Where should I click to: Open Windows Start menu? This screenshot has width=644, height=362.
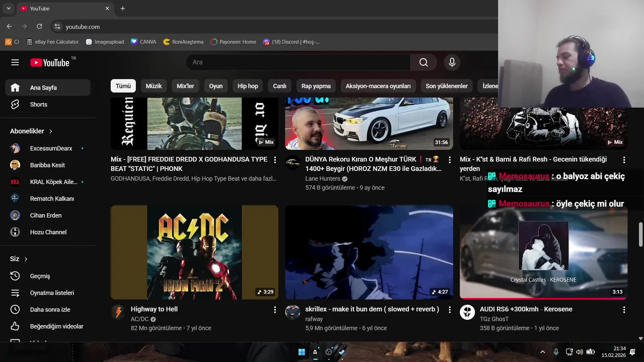tap(301, 352)
